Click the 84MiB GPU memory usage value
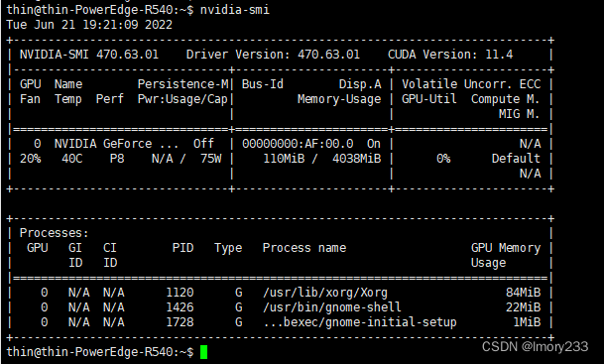 (x=523, y=293)
